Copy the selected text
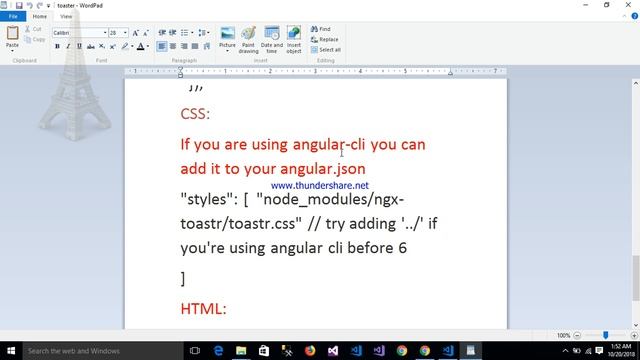This screenshot has height=360, width=640. pyautogui.click(x=34, y=40)
